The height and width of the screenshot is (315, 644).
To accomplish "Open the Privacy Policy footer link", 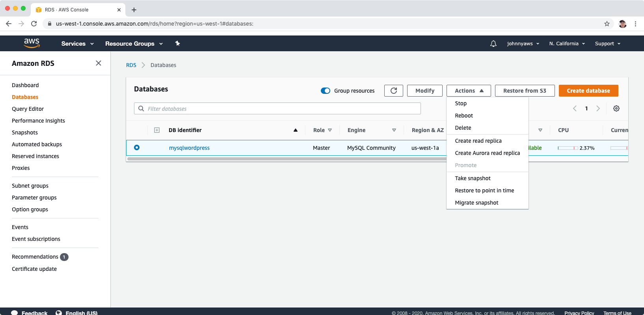I will click(579, 313).
